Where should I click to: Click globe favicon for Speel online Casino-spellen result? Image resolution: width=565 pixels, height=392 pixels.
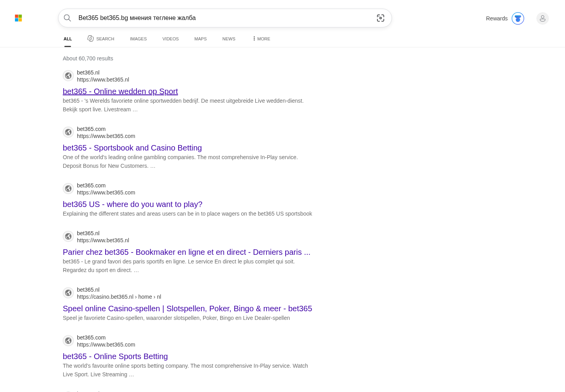(x=68, y=293)
